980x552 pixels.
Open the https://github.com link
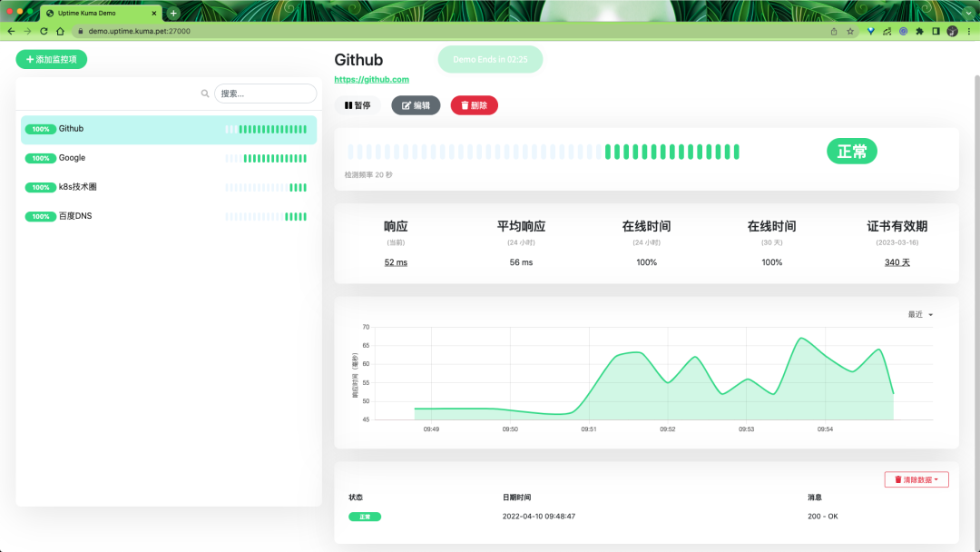coord(371,79)
